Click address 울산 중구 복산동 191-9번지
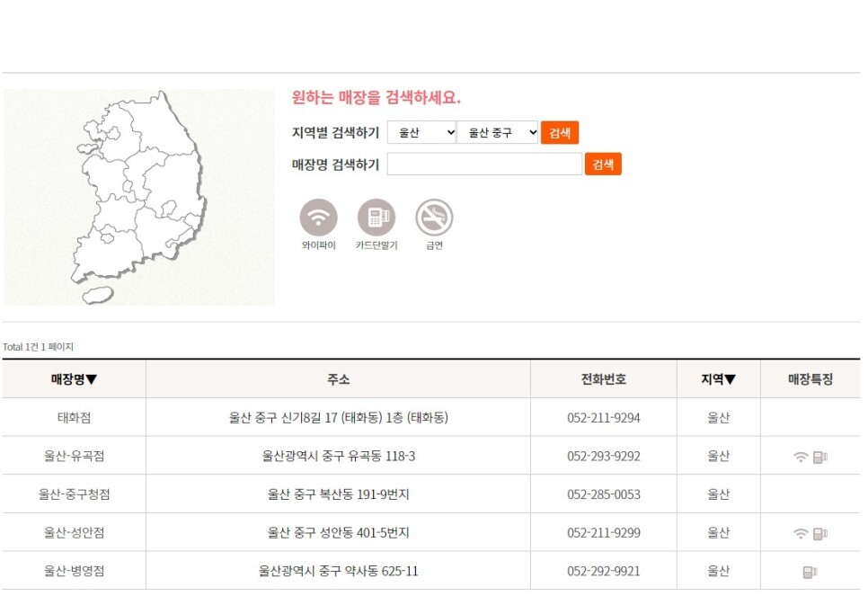This screenshot has width=868, height=596. 338,494
